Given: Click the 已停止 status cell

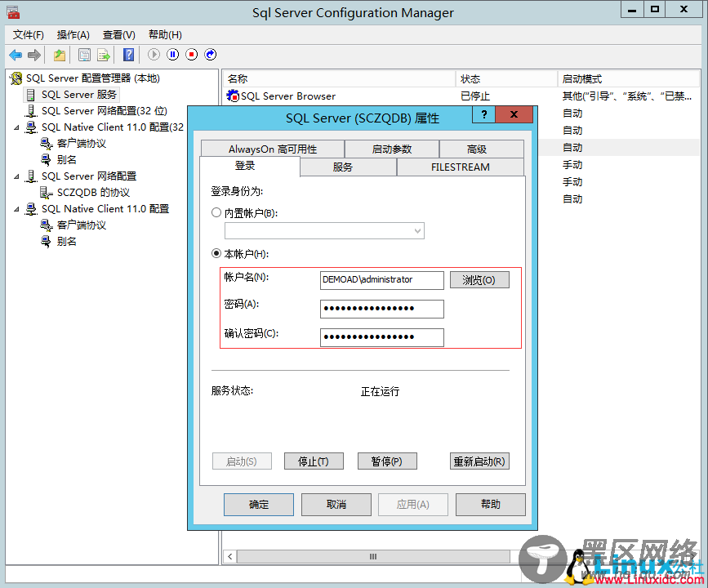Looking at the screenshot, I should (475, 96).
